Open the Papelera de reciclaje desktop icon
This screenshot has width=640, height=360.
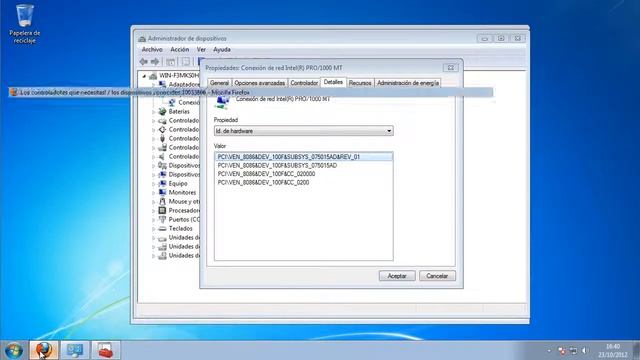point(24,24)
